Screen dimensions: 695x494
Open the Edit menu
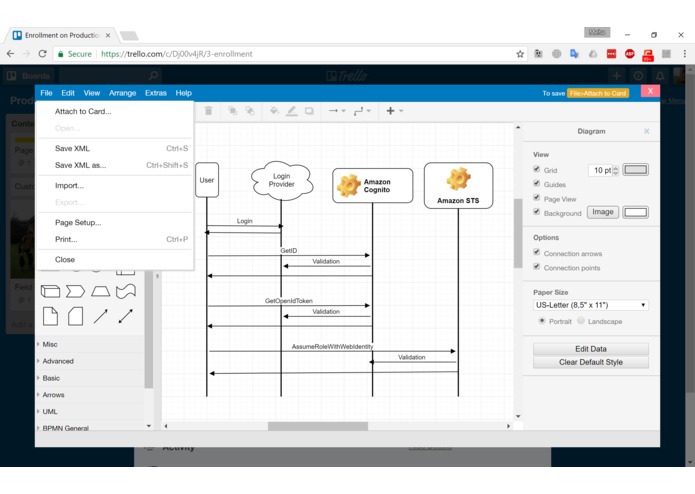click(68, 93)
